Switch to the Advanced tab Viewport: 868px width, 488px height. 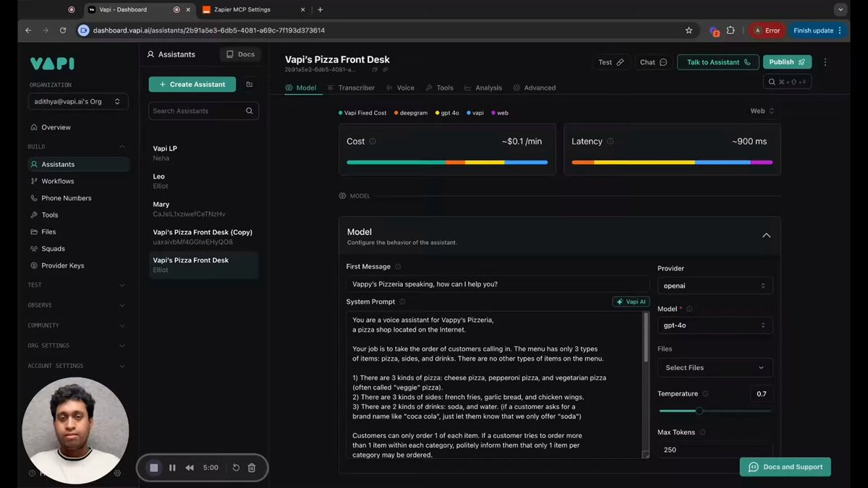[535, 87]
